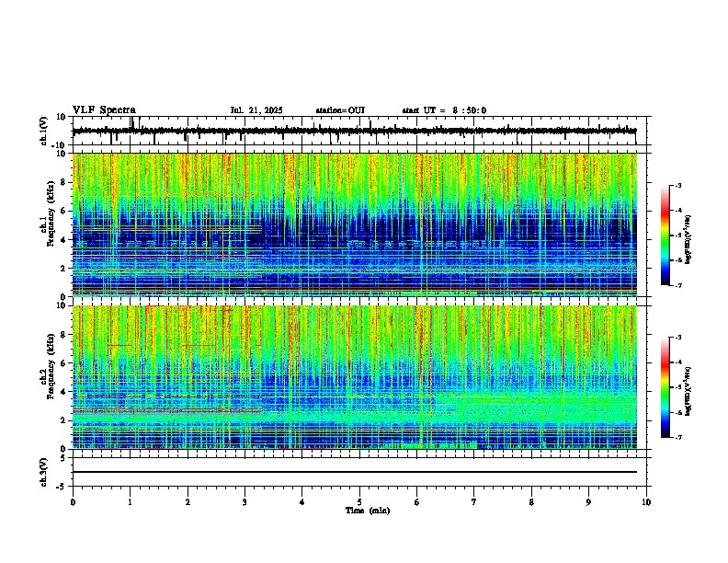Click the "station=OUI" label
728x563 pixels.
pos(340,110)
